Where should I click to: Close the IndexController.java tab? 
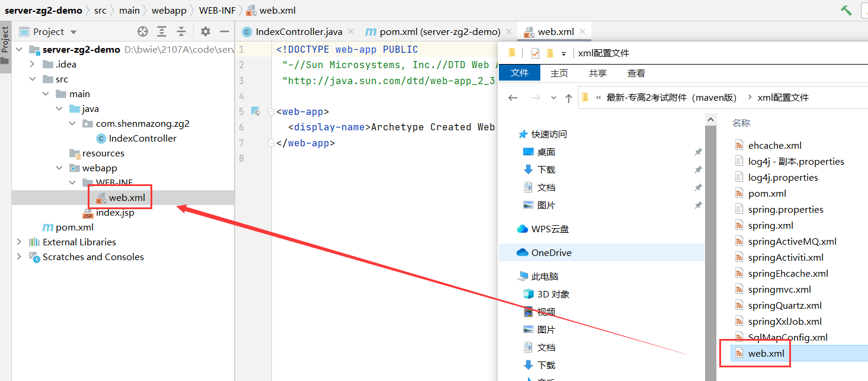(x=351, y=32)
